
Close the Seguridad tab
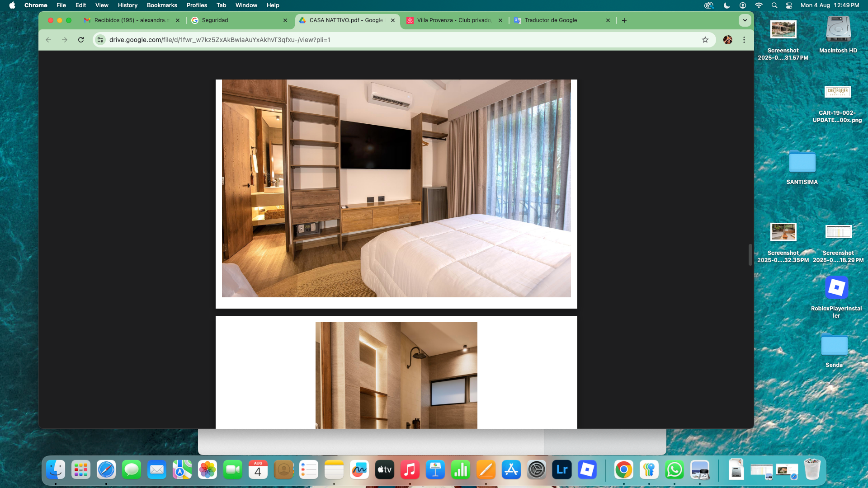(x=285, y=20)
